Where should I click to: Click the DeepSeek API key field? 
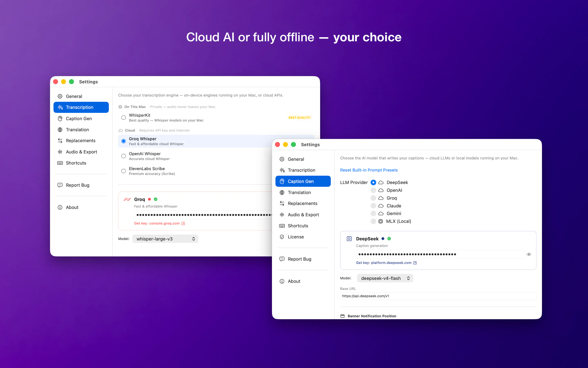(440, 254)
